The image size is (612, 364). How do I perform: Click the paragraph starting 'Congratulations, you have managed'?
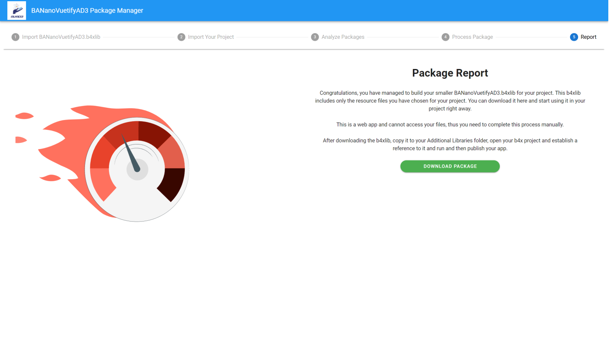tap(450, 101)
